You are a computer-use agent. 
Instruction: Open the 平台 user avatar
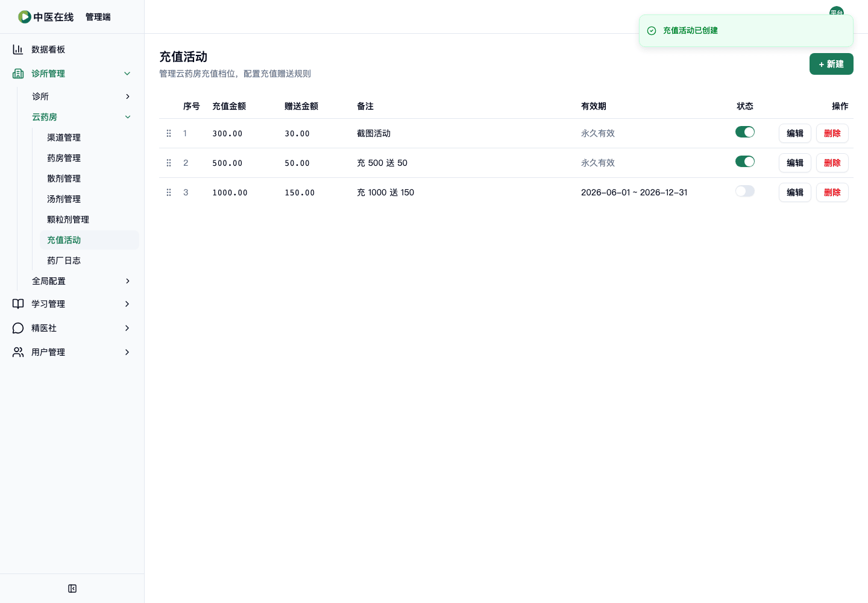pos(837,12)
